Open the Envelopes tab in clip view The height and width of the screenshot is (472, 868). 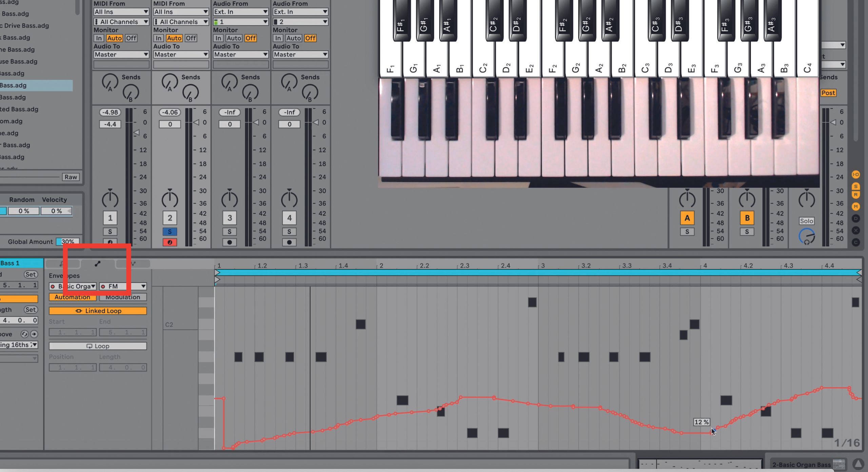point(97,264)
